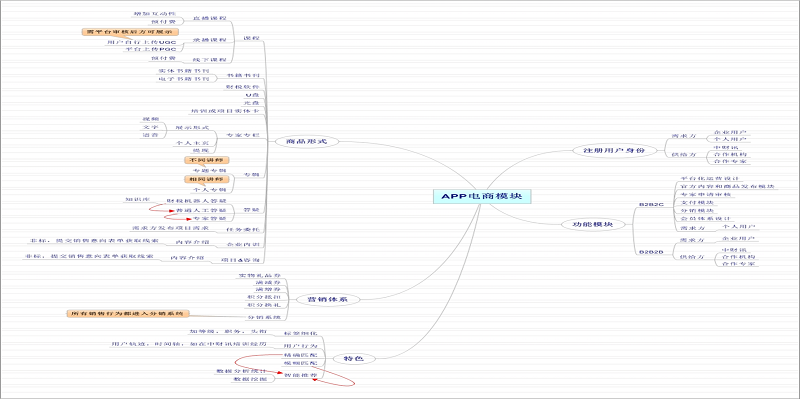Select the orange callout attached to 分销系统

[x=128, y=313]
